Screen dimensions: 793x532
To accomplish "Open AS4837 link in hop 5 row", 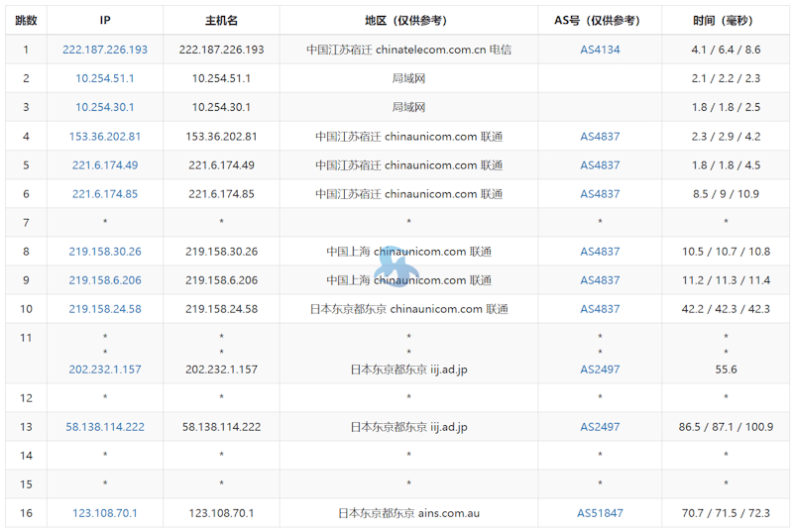I will 600,165.
